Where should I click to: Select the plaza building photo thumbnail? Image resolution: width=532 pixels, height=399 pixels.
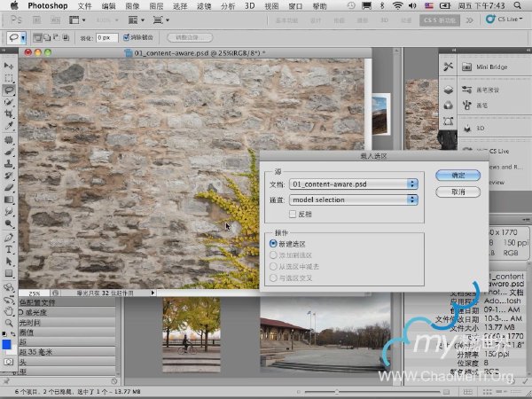(x=325, y=335)
